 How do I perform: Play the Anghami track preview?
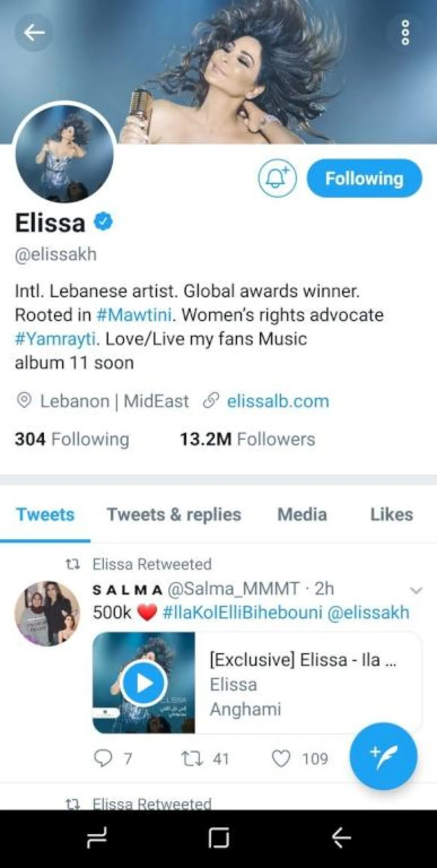point(144,682)
